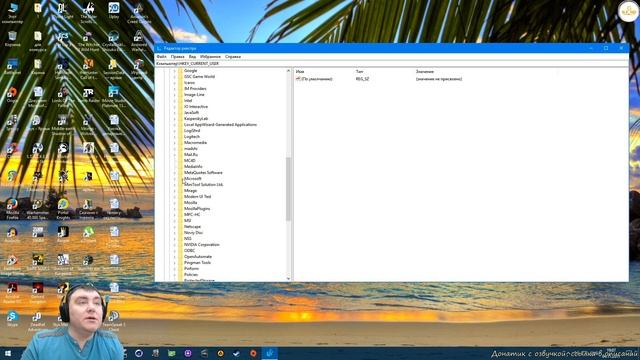
Task: Expand the KasperskyLab key arrow
Action: point(174,118)
